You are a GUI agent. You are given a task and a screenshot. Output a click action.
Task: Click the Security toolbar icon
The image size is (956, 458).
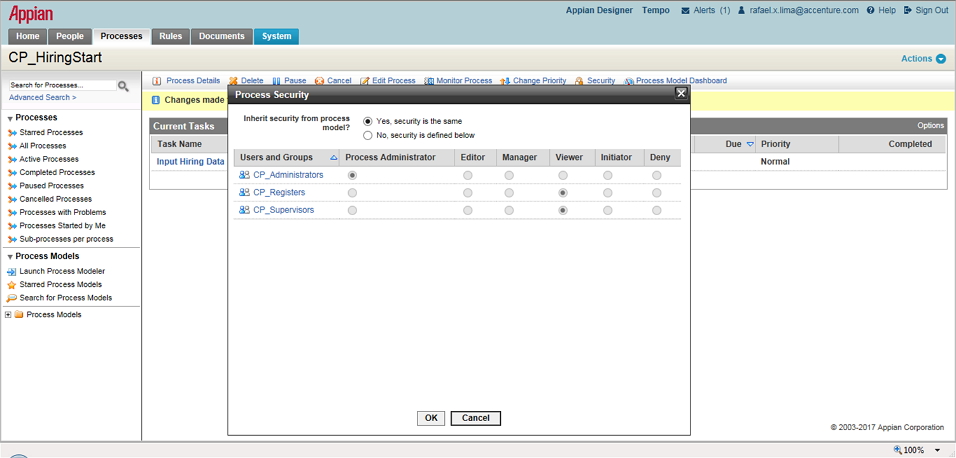pos(579,81)
